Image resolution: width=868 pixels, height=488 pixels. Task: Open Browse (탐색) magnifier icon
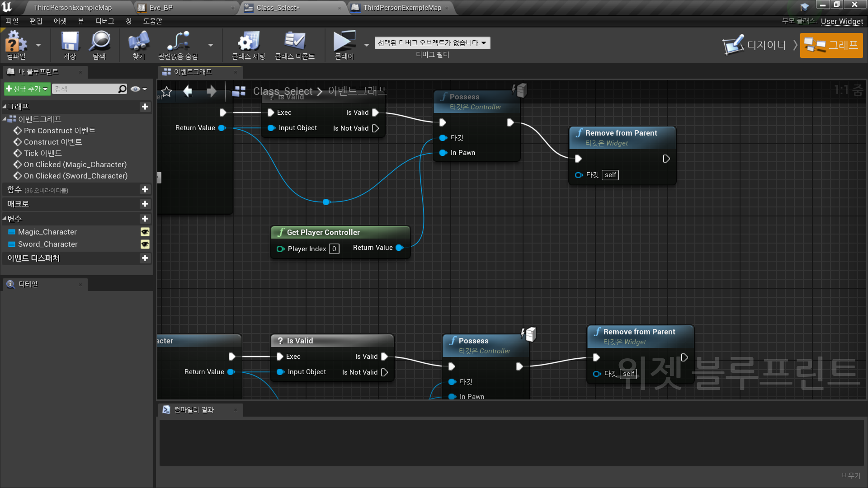tap(99, 42)
